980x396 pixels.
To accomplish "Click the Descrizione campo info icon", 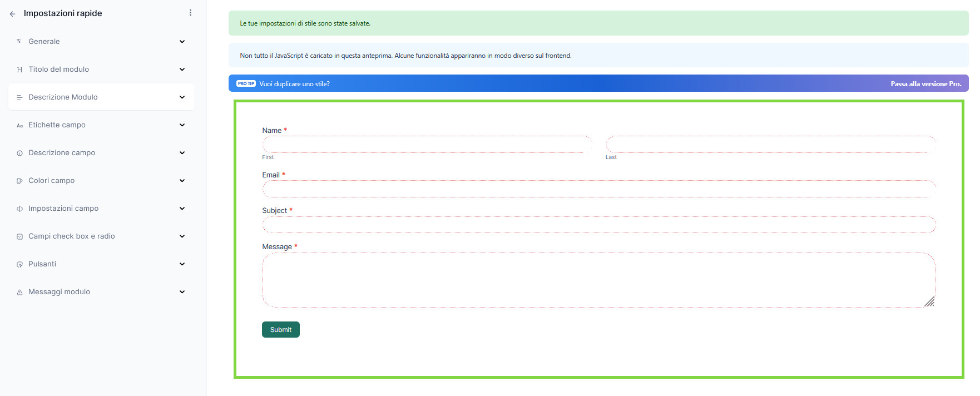I will [x=19, y=153].
